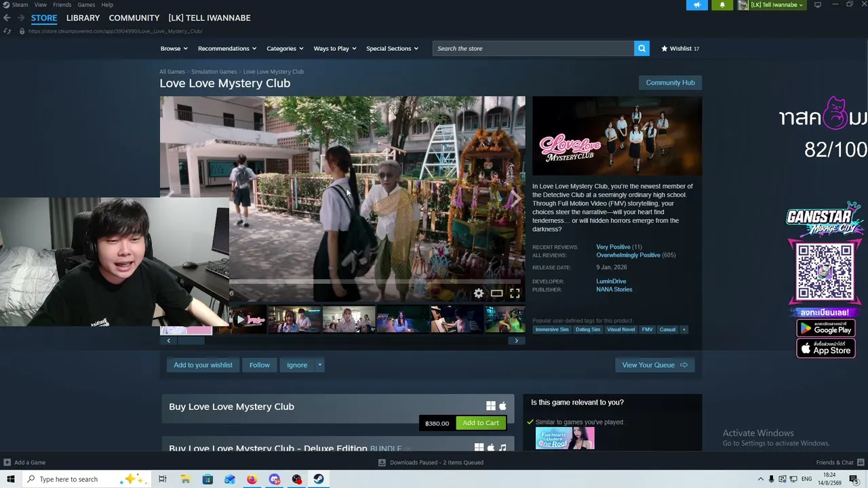Click the Community Hub button
Screen dimensions: 868x488
[x=670, y=83]
